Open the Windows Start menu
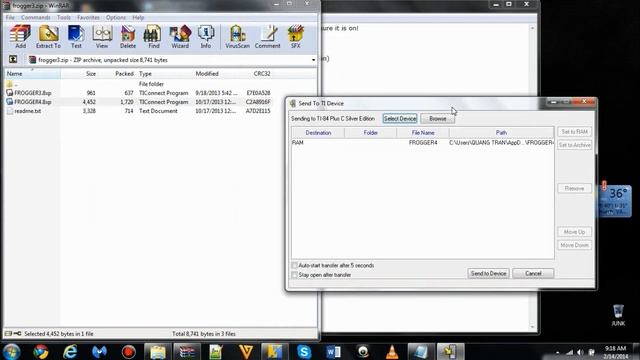 pyautogui.click(x=11, y=351)
